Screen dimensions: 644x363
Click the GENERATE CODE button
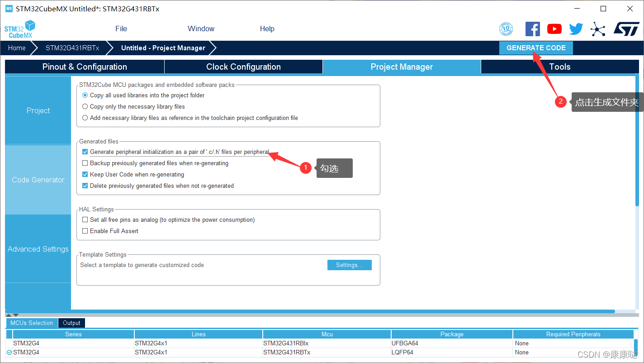(x=536, y=48)
